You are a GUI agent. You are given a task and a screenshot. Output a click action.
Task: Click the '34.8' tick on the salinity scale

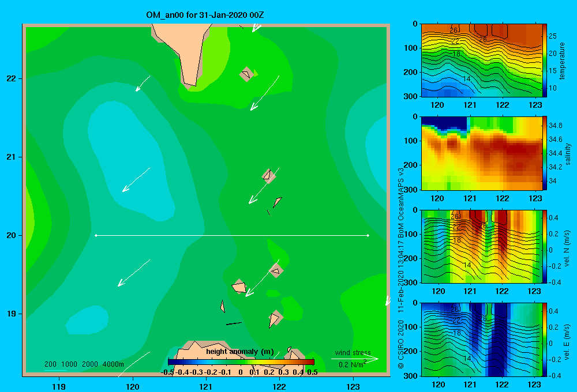pyautogui.click(x=555, y=126)
